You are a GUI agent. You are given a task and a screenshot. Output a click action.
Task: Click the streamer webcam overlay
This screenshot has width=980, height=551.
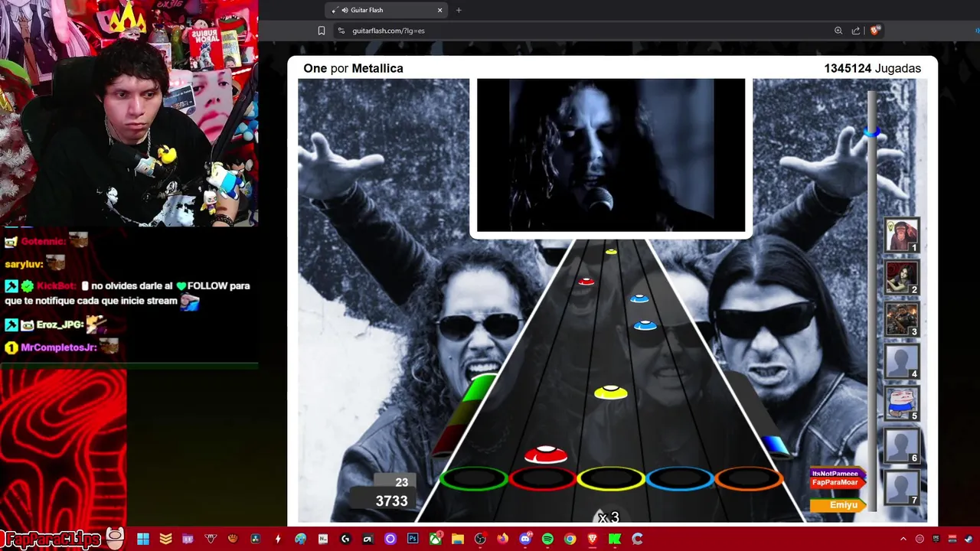(129, 113)
